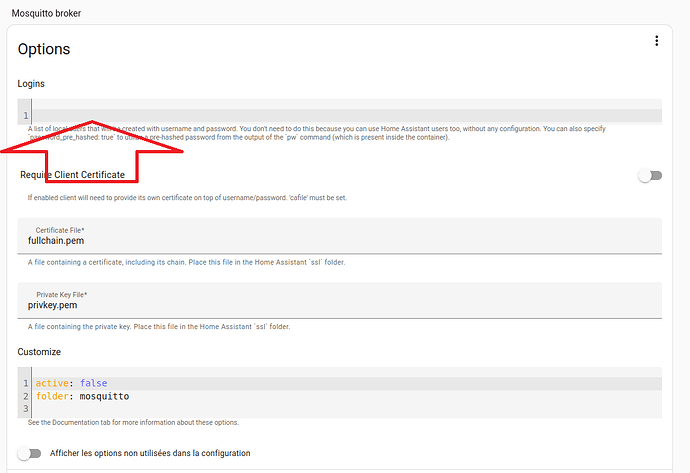Click the 'See the Documentation tab' help text
This screenshot has width=690, height=473.
tap(133, 422)
